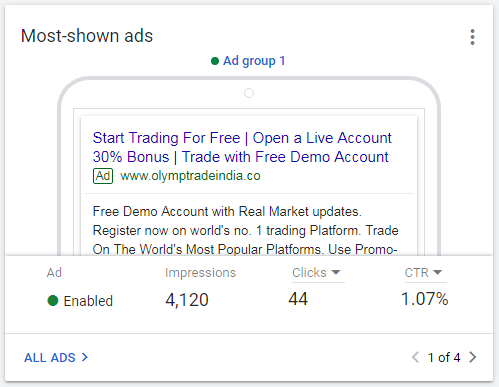Click the ad description text
Image resolution: width=499 pixels, height=387 pixels.
pyautogui.click(x=245, y=231)
